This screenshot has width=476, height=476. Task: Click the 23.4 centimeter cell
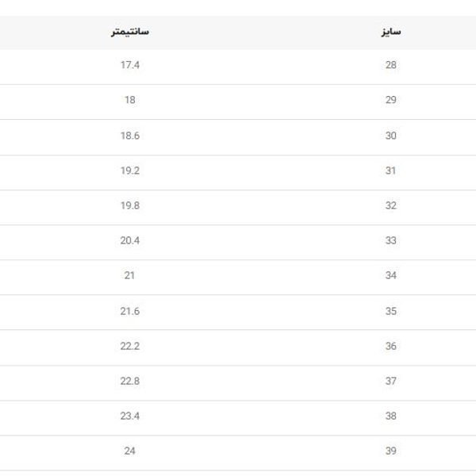130,416
